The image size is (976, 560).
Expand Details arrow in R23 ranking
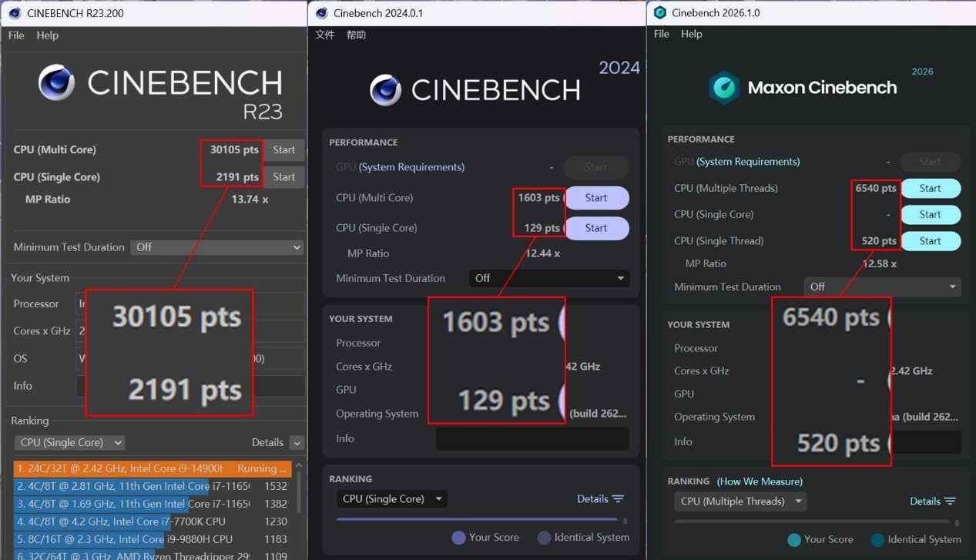[x=297, y=443]
